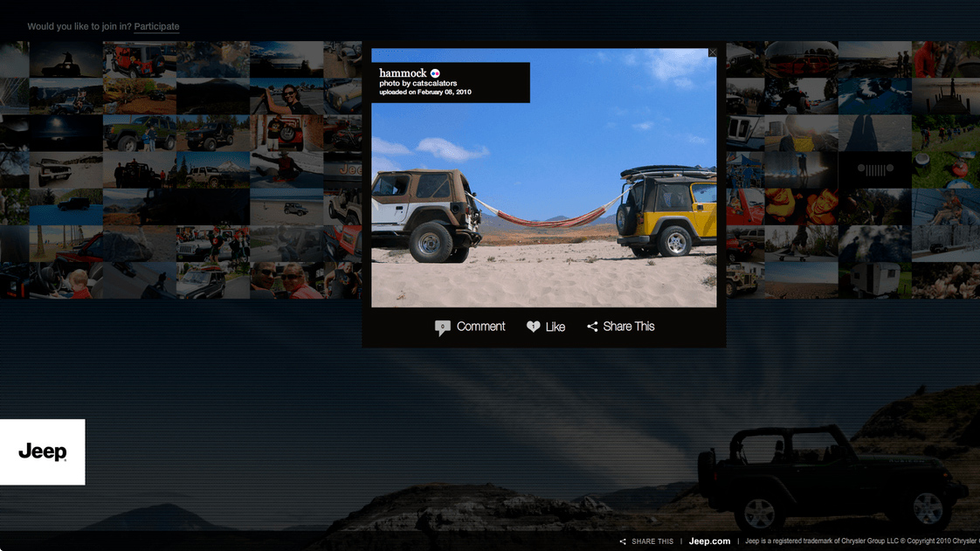Click the Share This button
Viewport: 980px width, 551px height.
click(627, 326)
